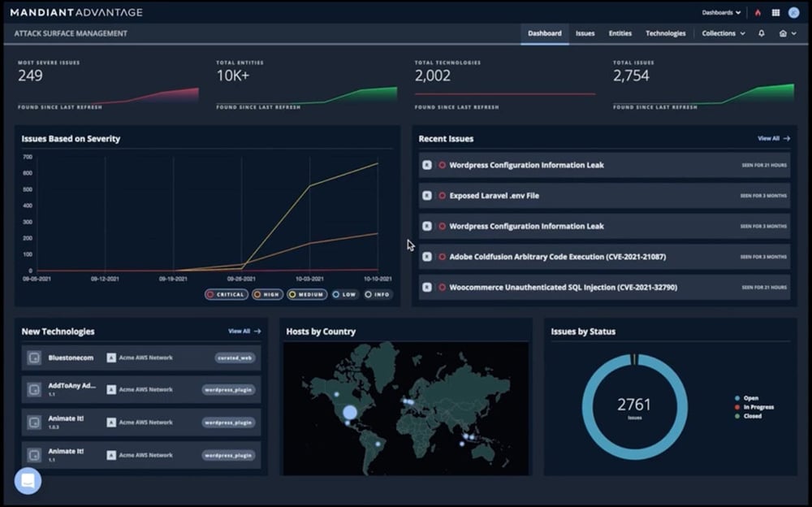The width and height of the screenshot is (812, 507).
Task: Click View All in Recent Issues
Action: tap(773, 139)
